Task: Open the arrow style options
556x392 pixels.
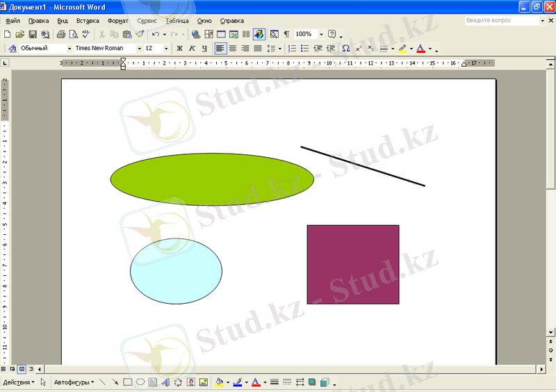Action: coord(300,382)
